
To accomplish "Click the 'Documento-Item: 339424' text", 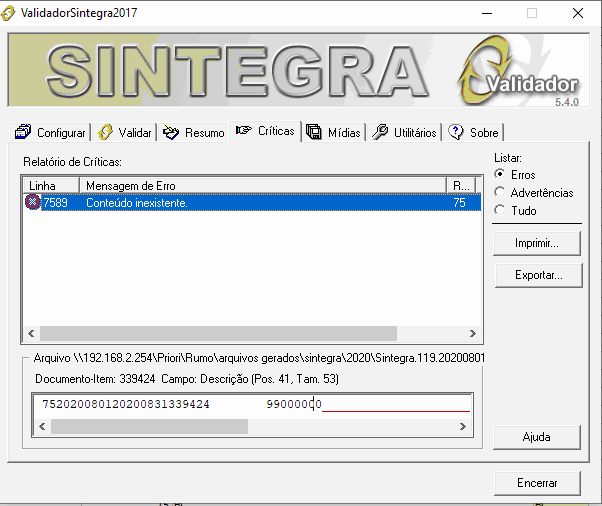I will (x=95, y=379).
